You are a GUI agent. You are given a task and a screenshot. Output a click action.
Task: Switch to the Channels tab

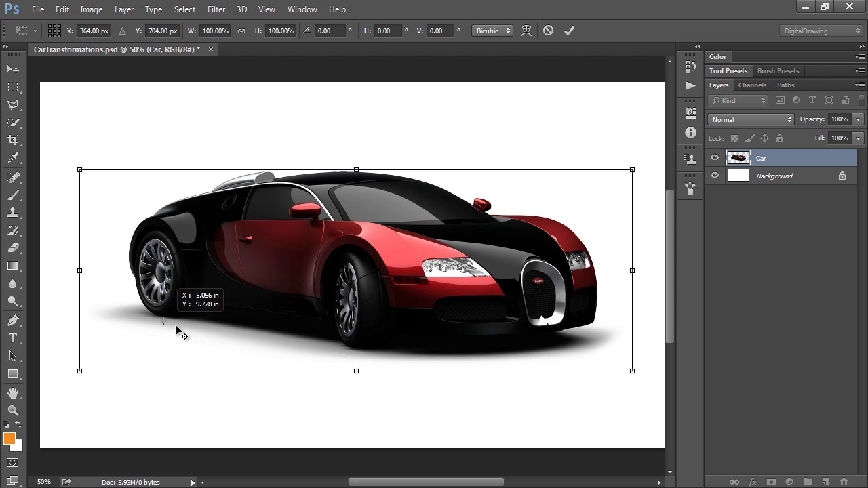[752, 85]
